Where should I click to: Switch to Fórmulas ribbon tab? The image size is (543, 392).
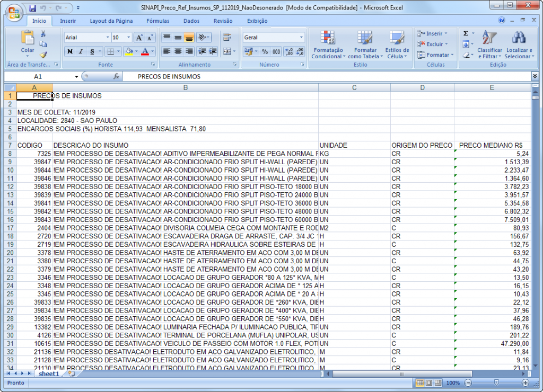pos(157,21)
